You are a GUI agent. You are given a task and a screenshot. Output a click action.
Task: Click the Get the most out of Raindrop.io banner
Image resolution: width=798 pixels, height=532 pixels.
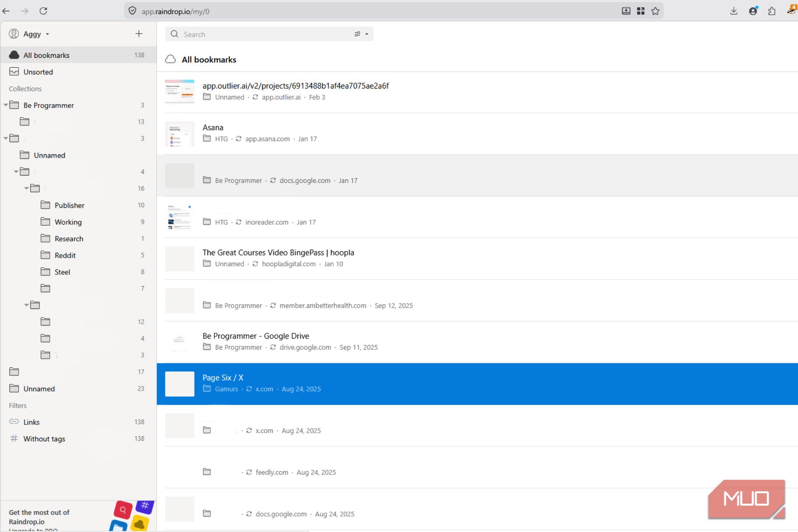[78, 516]
